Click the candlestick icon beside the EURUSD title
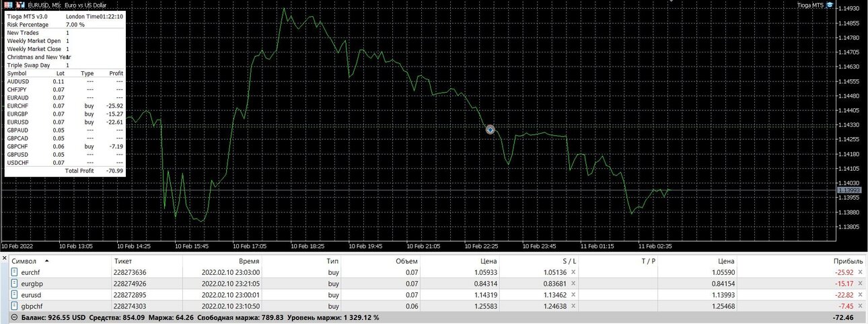The width and height of the screenshot is (868, 324). tap(21, 5)
